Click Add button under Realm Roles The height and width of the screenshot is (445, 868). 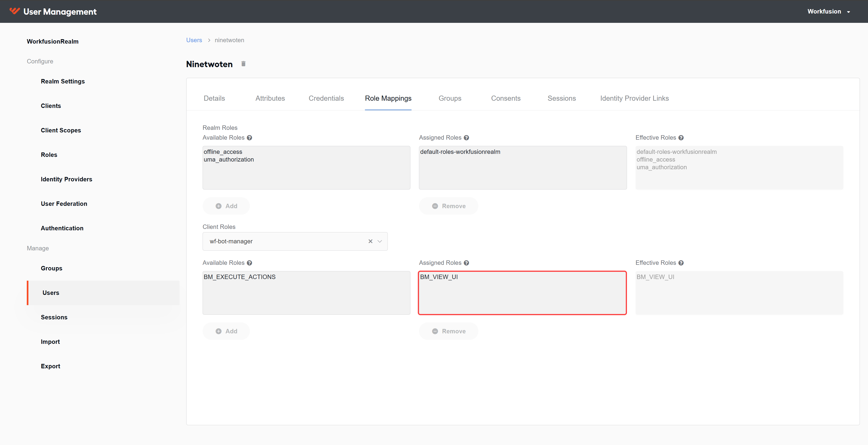226,206
